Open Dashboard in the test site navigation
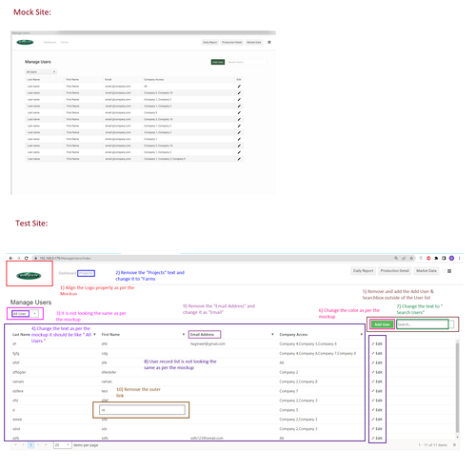This screenshot has width=476, height=470. 68,273
